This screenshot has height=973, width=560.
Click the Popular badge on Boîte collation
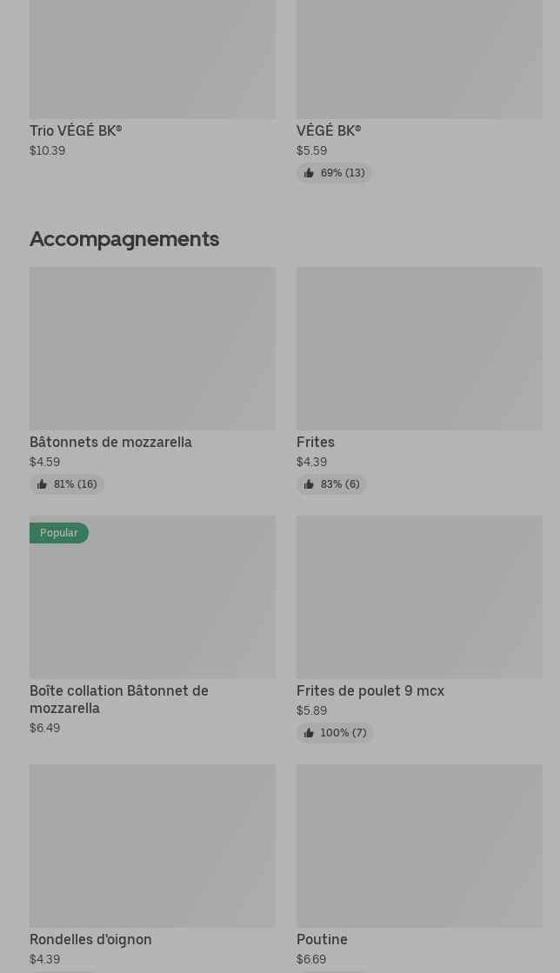coord(59,533)
